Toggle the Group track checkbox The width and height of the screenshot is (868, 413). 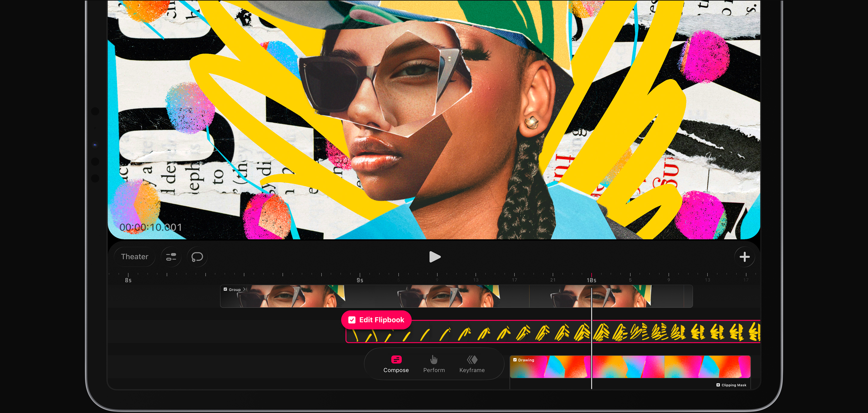(225, 289)
